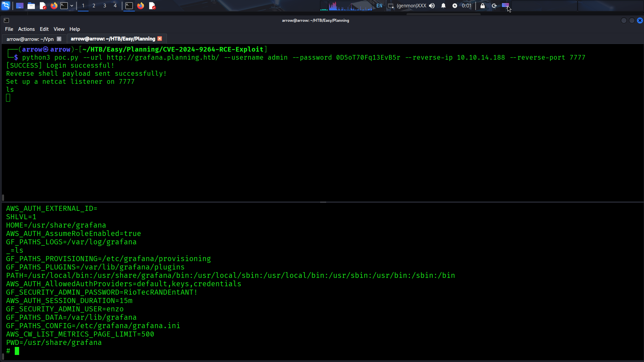Screen dimensions: 644x362
Task: Open Firefox from the panel launcher
Action: (54, 6)
